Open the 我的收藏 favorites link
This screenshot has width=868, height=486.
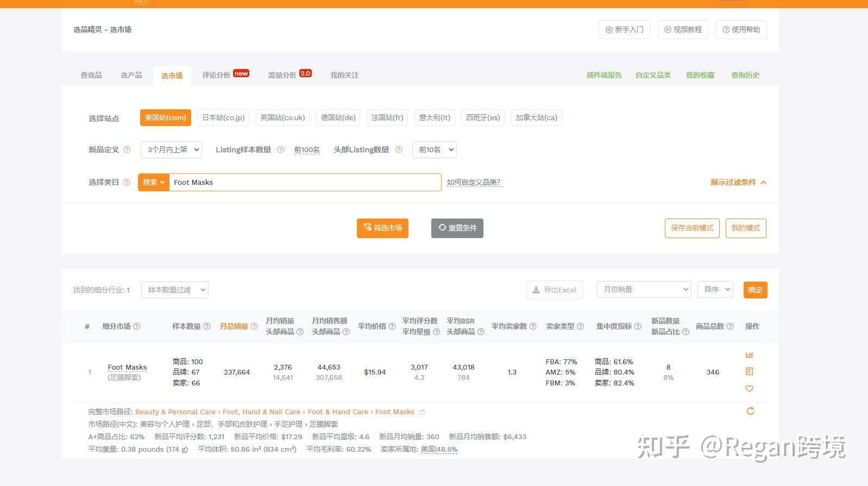tap(700, 75)
